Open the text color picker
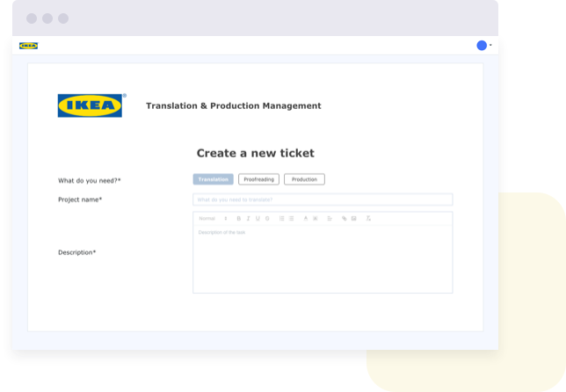The height and width of the screenshot is (392, 566). (x=306, y=218)
